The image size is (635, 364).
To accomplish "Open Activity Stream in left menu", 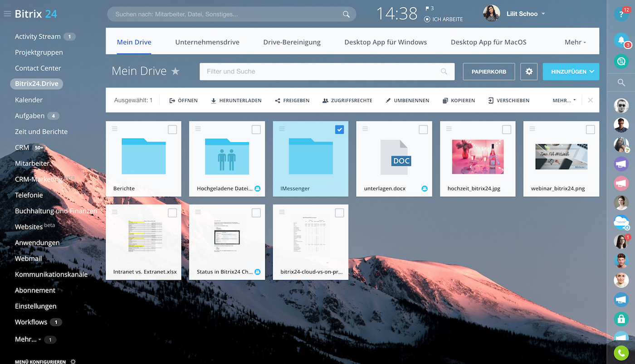I will (38, 36).
